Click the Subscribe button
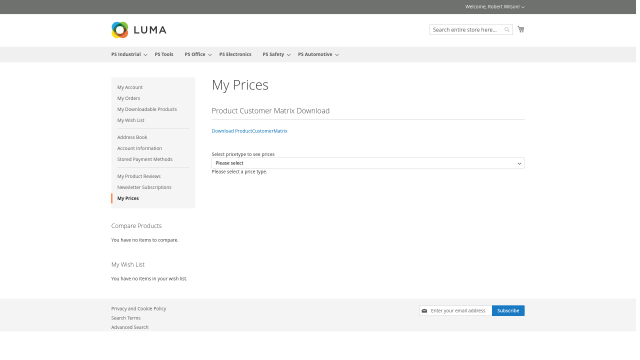The image size is (640, 360). 508,311
